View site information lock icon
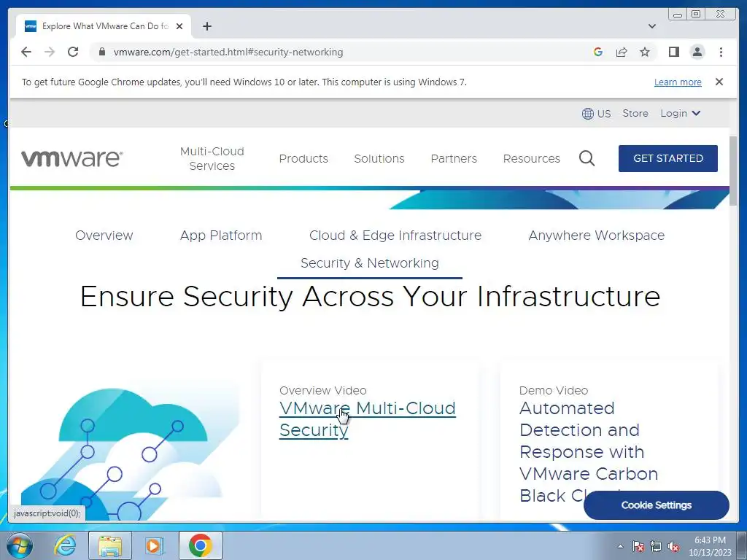 [102, 52]
